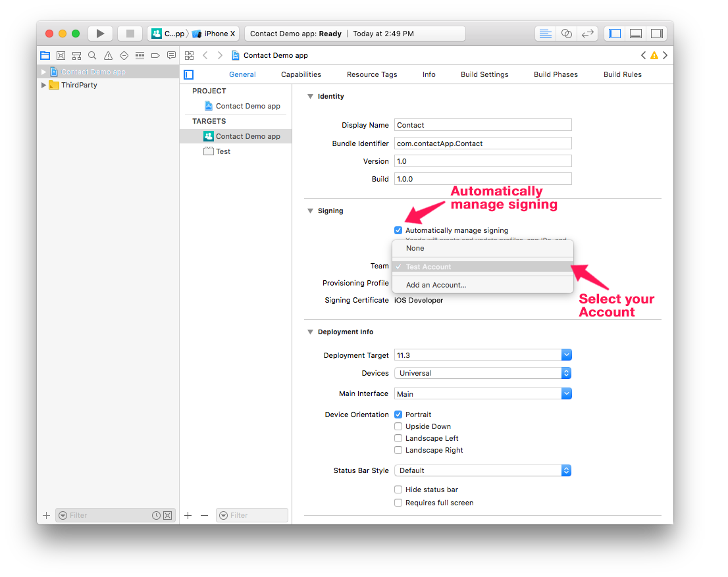
Task: Enable Landscape Right orientation
Action: [x=398, y=450]
